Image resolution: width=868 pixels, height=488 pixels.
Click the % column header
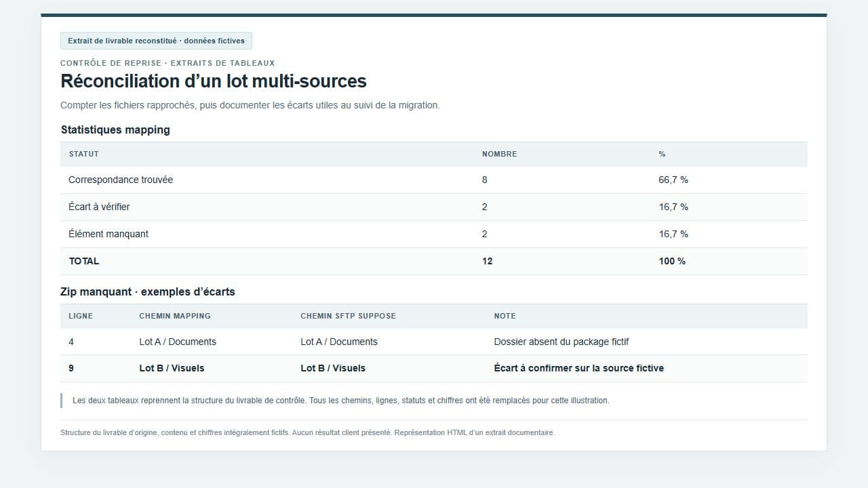pyautogui.click(x=662, y=154)
